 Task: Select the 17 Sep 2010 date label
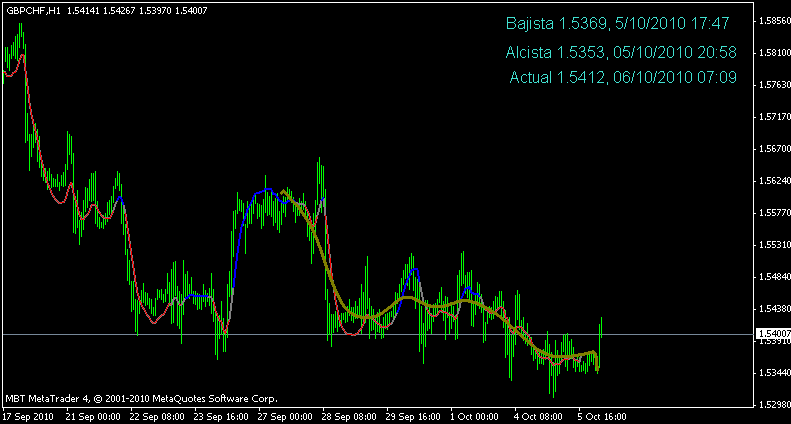[27, 416]
